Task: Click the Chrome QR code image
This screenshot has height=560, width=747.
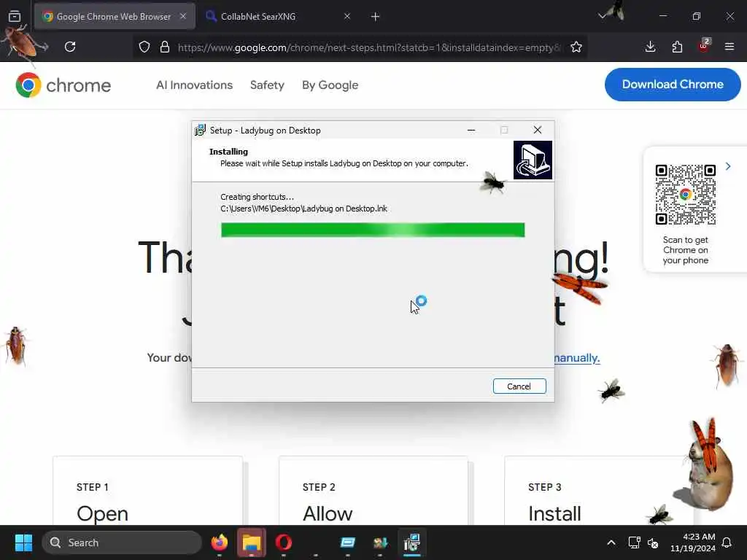Action: (x=685, y=194)
